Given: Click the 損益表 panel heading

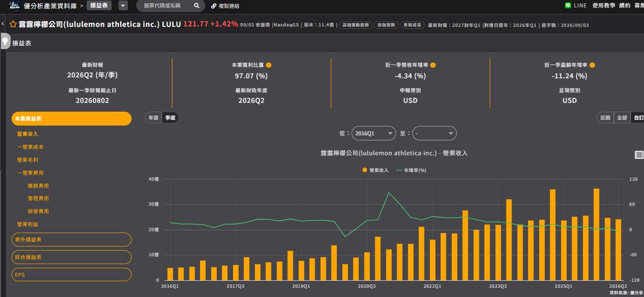Looking at the screenshot, I should [x=22, y=44].
